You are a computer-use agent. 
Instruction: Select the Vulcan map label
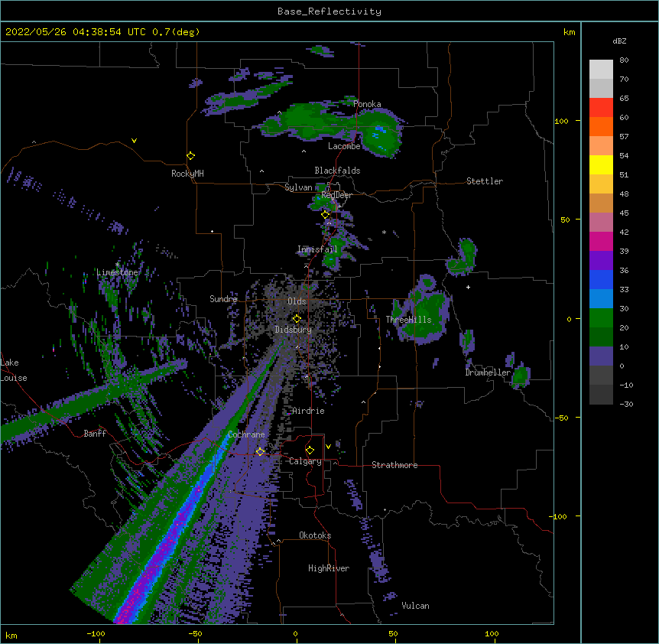pos(415,606)
